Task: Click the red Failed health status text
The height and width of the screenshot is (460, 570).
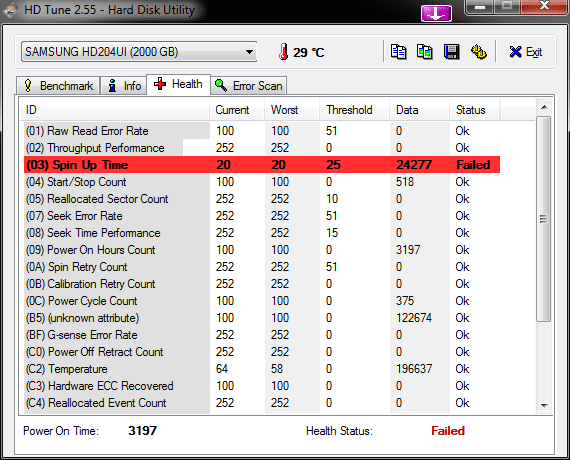Action: click(448, 431)
